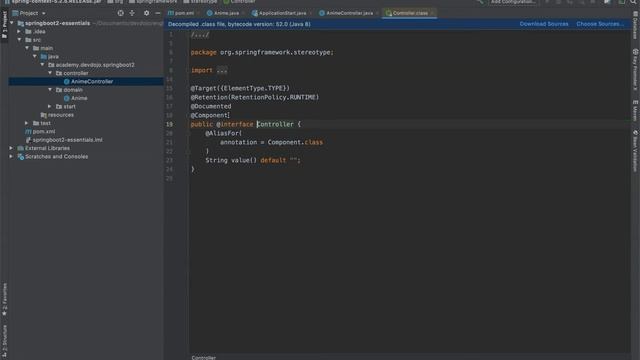
Task: Open the Project tool window side tab
Action: point(4,24)
